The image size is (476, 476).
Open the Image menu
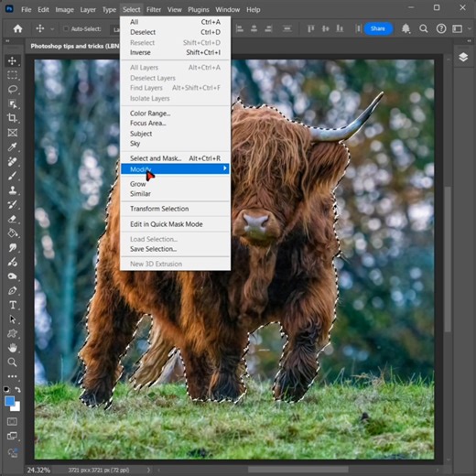click(x=64, y=10)
